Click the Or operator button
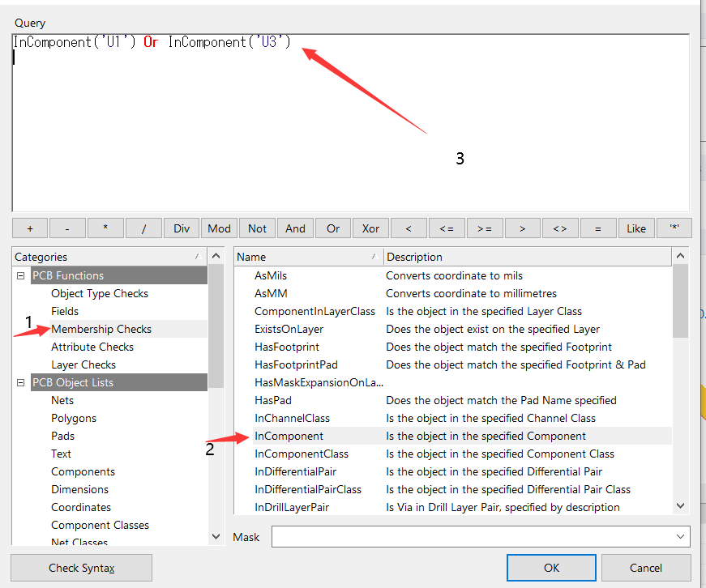 (332, 228)
